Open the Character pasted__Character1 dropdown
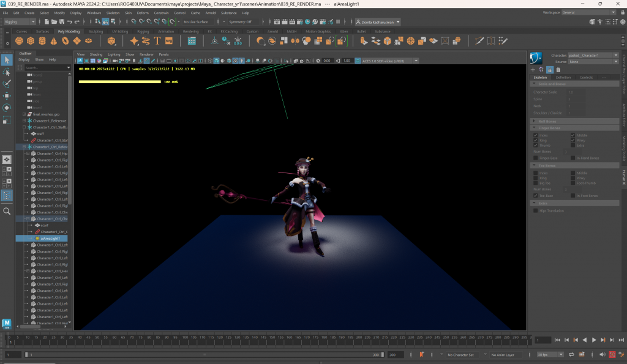The image size is (627, 364). coord(593,56)
